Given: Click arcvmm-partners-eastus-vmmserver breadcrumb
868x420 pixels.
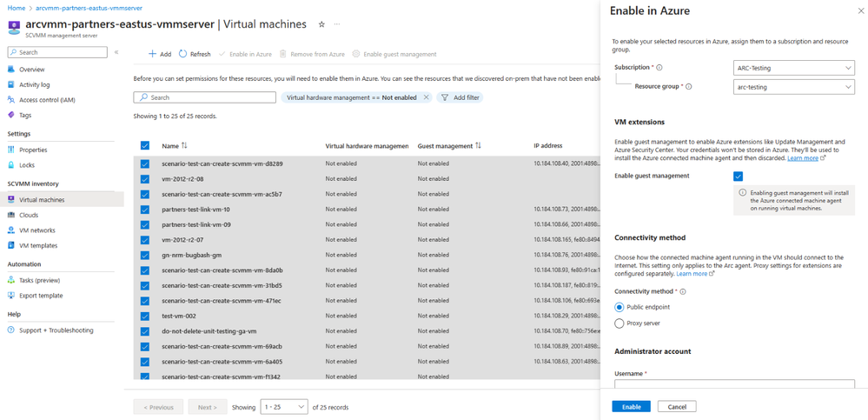Looking at the screenshot, I should (x=89, y=9).
